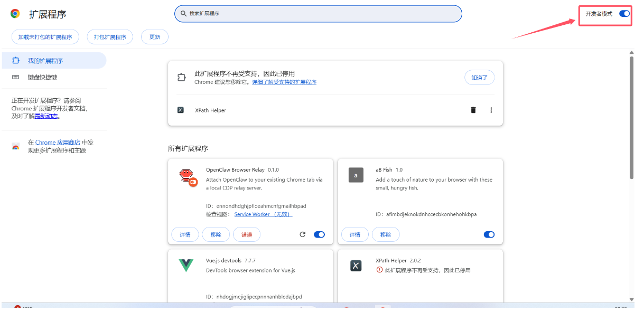Click the puzzle icon in the unsupported notice
This screenshot has width=644, height=312.
(181, 78)
